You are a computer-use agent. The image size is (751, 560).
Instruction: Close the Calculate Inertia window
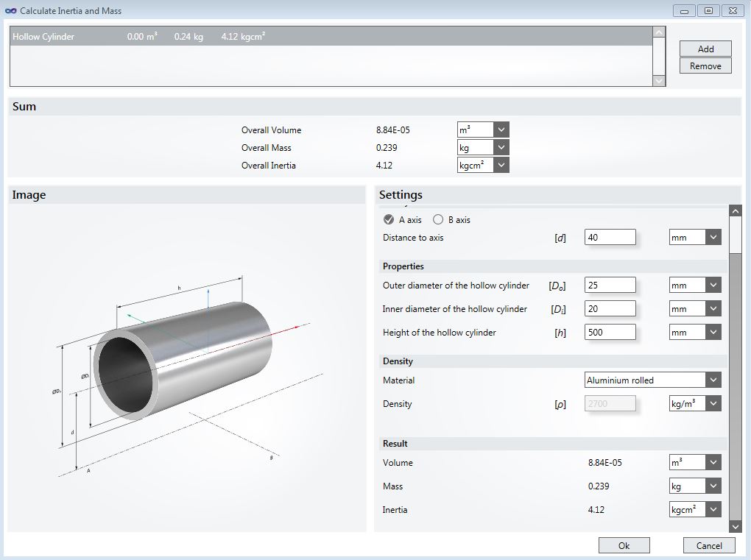coord(733,10)
